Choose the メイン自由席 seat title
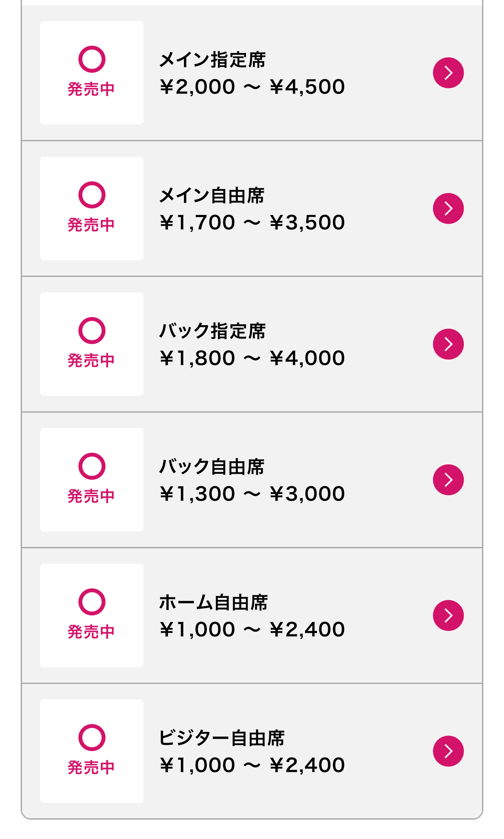Viewport: 504px width, 839px height. [x=212, y=195]
